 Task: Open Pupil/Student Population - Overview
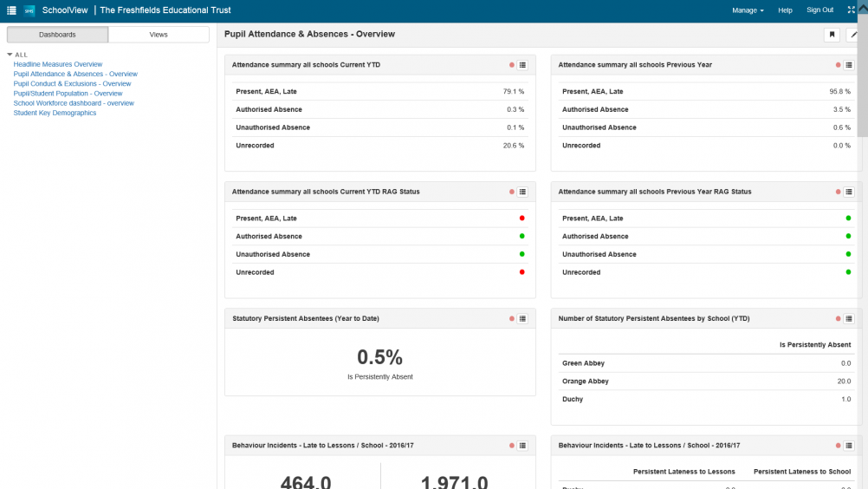pyautogui.click(x=68, y=94)
